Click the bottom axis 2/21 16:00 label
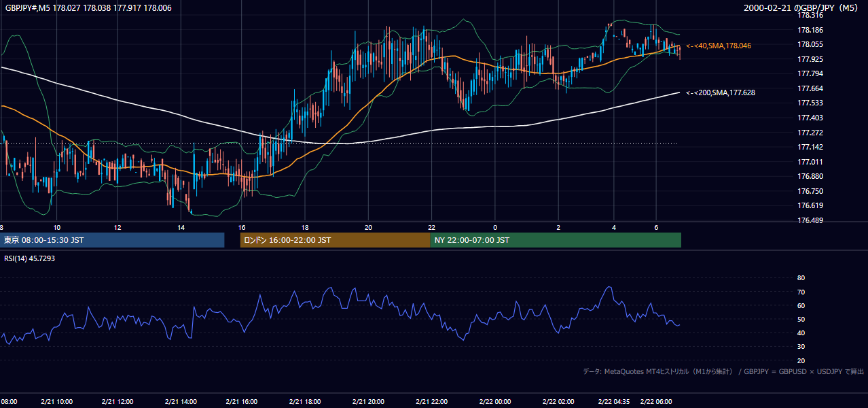Image resolution: width=868 pixels, height=408 pixels. pyautogui.click(x=242, y=401)
